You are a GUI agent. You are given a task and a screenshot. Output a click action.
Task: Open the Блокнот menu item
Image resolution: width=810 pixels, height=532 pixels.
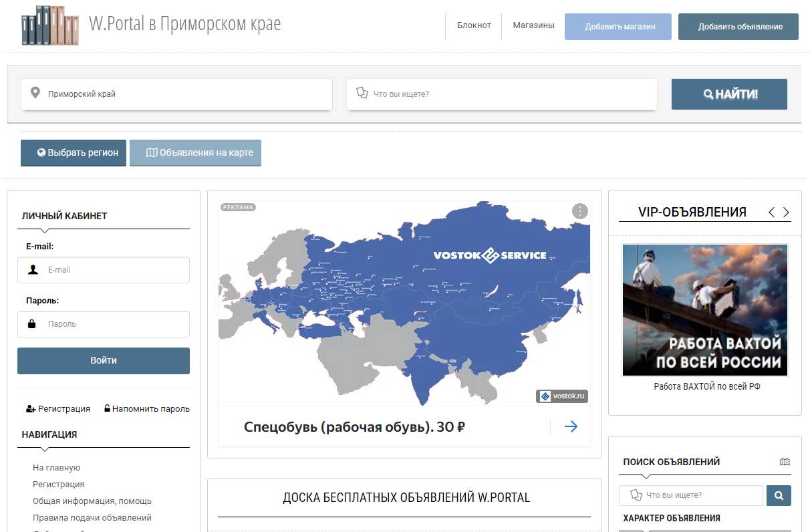coord(474,25)
